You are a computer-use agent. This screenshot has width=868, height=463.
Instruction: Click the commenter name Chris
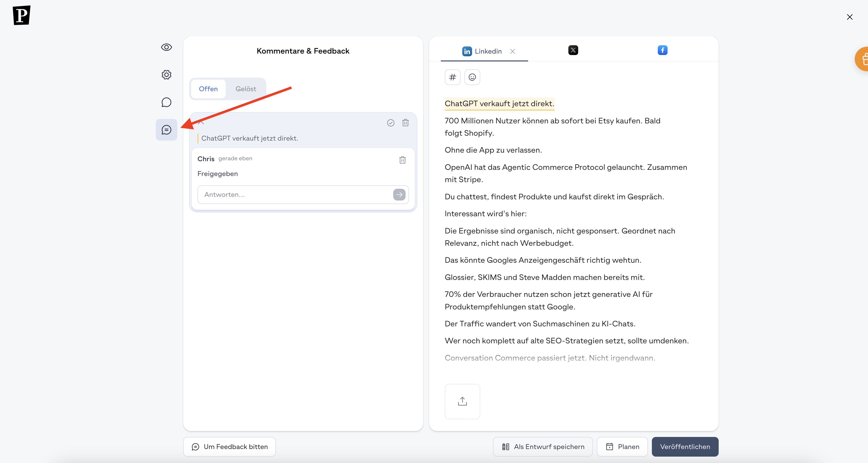[x=206, y=159]
